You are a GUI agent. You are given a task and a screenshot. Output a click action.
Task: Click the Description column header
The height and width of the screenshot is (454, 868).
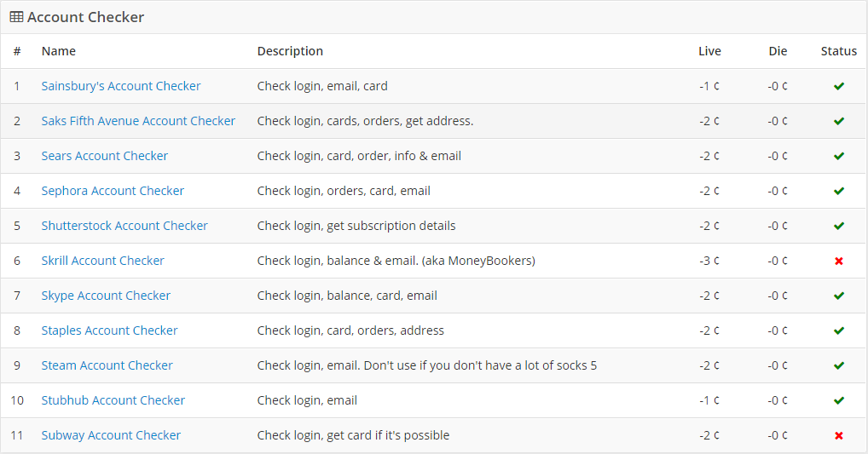[x=290, y=51]
